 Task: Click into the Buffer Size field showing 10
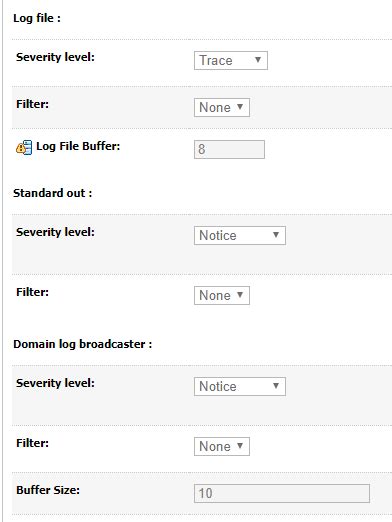click(x=282, y=493)
